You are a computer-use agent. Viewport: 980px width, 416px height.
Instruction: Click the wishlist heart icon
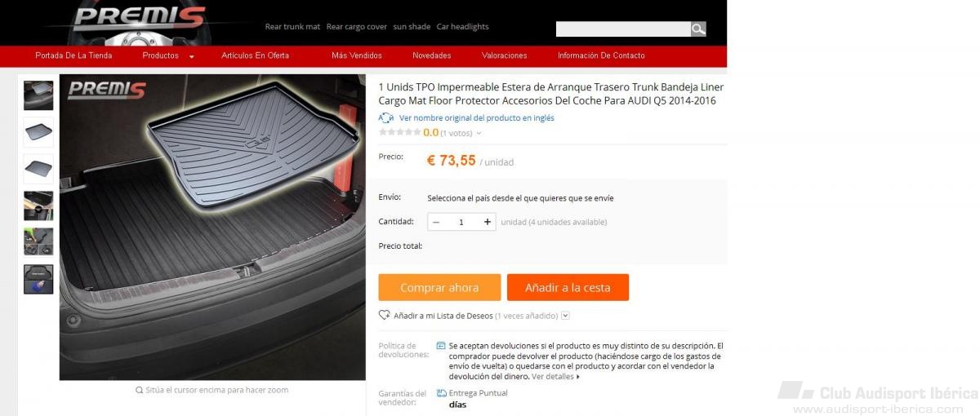tap(385, 316)
